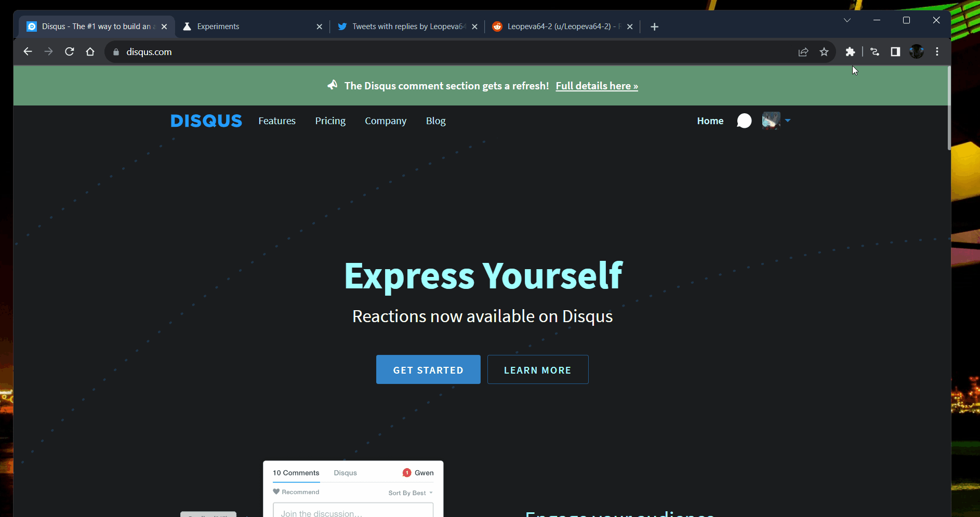Close the Experiments tab
The height and width of the screenshot is (517, 980).
click(x=320, y=26)
